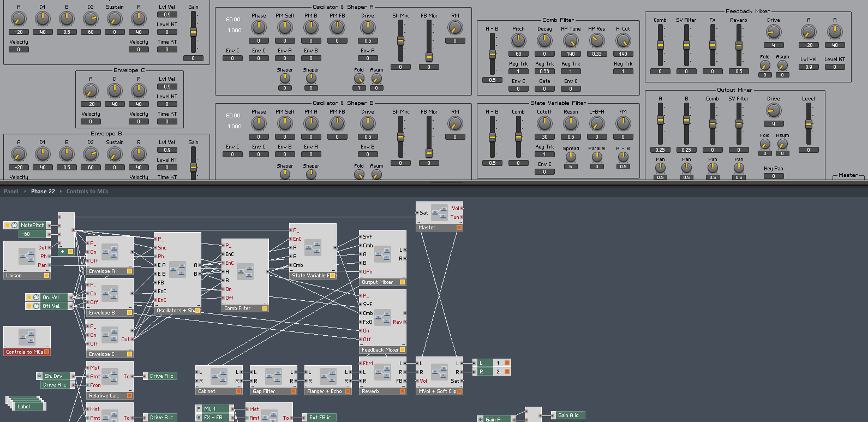Go to Panel in the breadcrumb
Screen dimensions: 868x422
[x=11, y=191]
